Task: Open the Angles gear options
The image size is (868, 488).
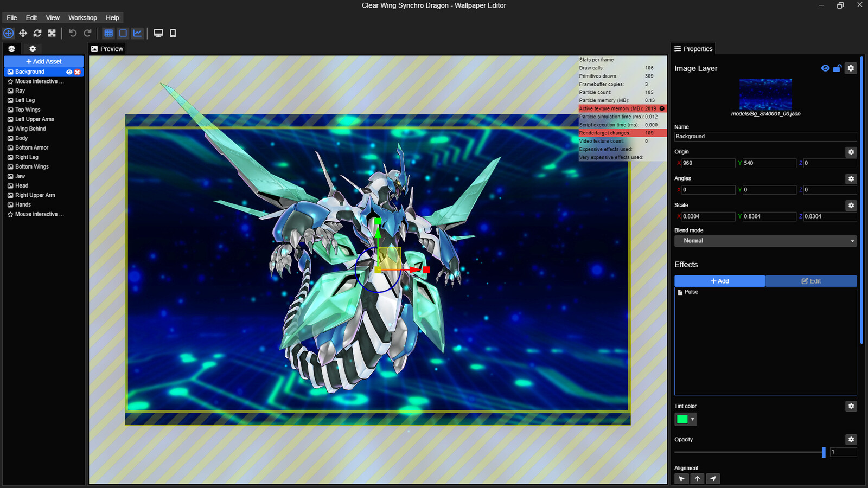Action: tap(851, 179)
